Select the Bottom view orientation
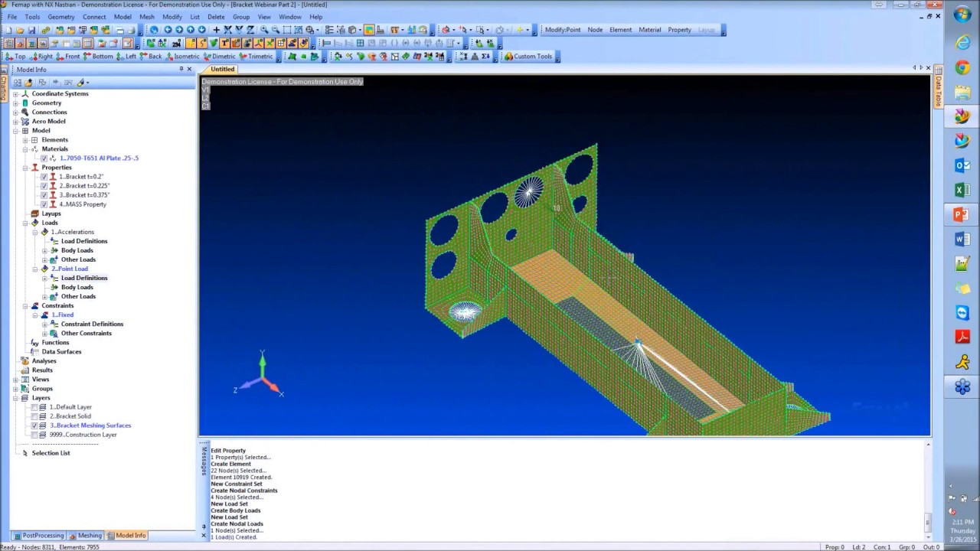 [98, 56]
